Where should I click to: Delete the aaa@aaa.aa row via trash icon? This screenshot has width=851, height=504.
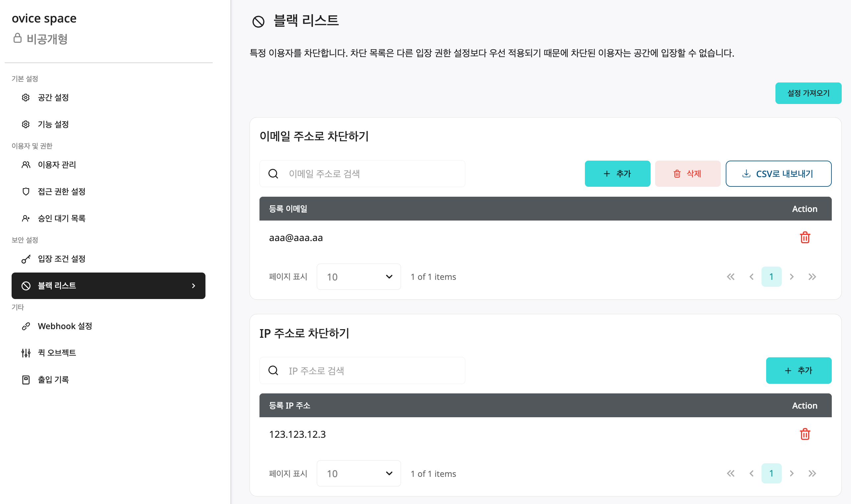(805, 237)
